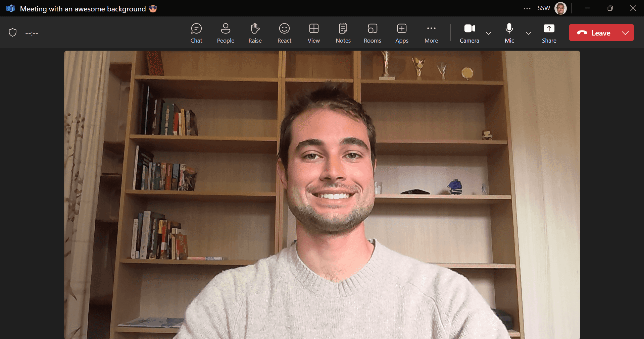Image resolution: width=644 pixels, height=339 pixels.
Task: Open title bar ellipsis settings menu
Action: pos(527,9)
